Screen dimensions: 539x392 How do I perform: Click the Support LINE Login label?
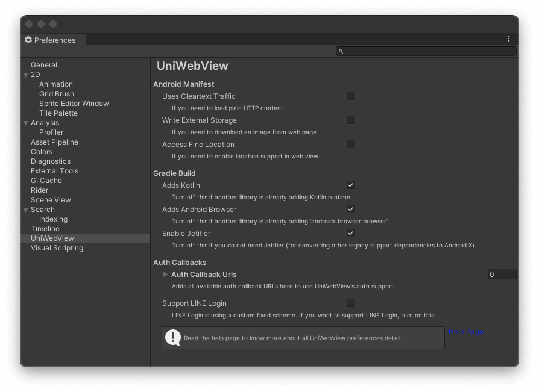click(194, 303)
